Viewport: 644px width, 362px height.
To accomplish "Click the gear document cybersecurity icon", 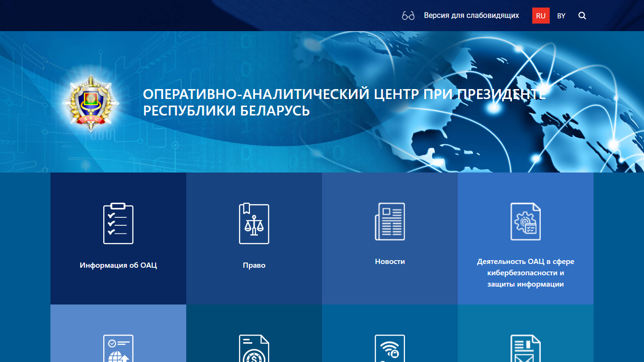I will point(526,222).
